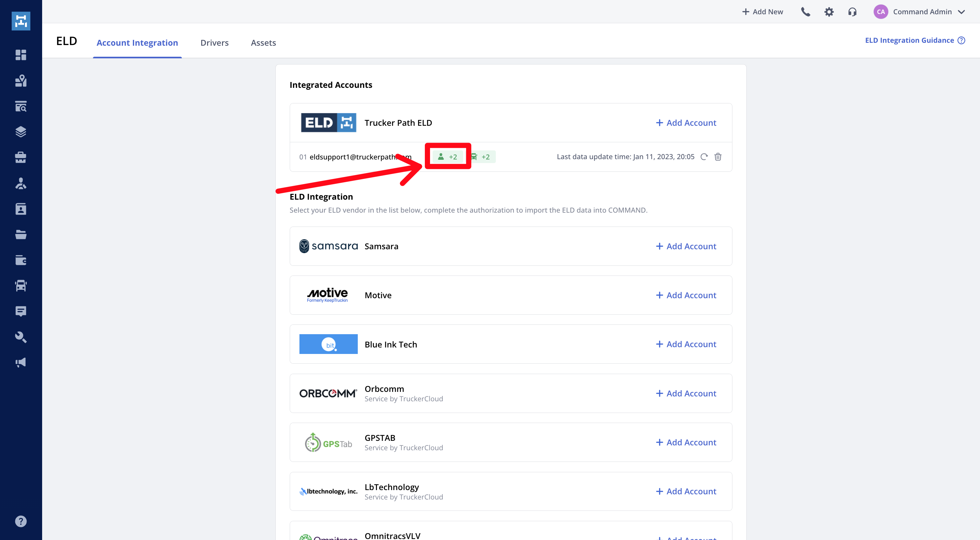
Task: Click the eldsupport1@truckerpath account email
Action: 360,157
